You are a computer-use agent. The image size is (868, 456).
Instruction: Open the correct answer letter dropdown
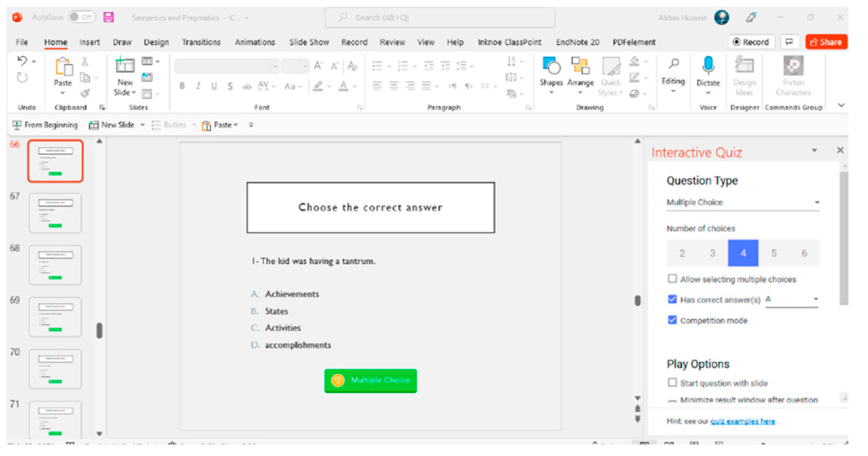(x=791, y=299)
